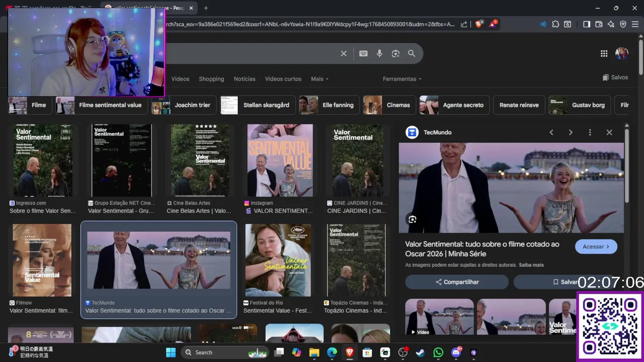Open Steam from the taskbar
This screenshot has width=644, height=362.
click(420, 352)
